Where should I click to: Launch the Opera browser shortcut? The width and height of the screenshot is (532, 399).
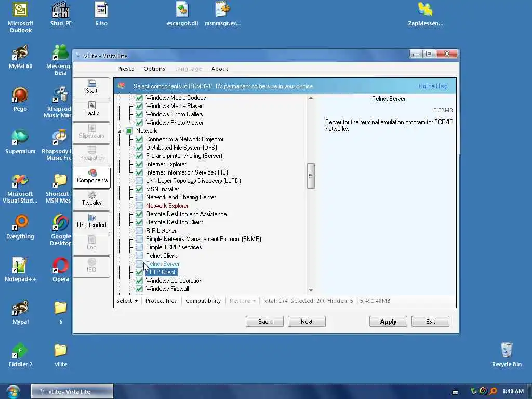coord(61,270)
